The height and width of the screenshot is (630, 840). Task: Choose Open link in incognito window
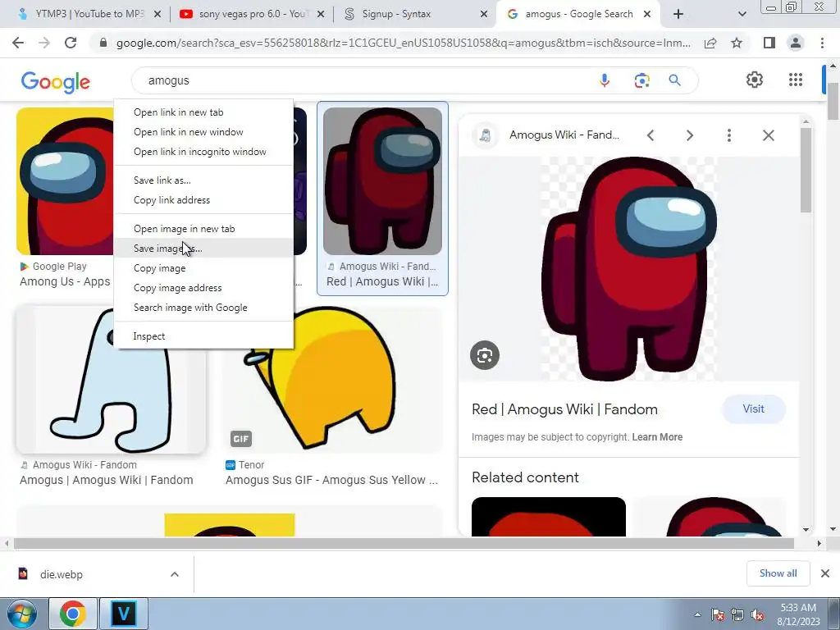(x=203, y=152)
